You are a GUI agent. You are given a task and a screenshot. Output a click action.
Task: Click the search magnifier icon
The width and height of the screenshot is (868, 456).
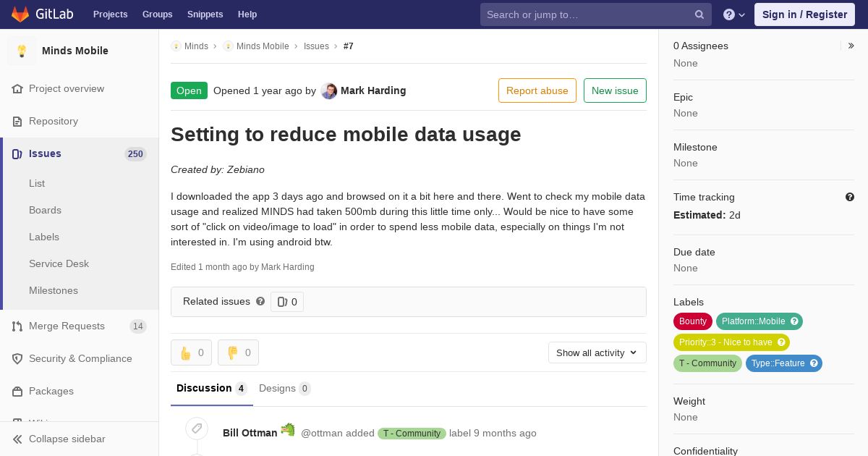(x=699, y=14)
